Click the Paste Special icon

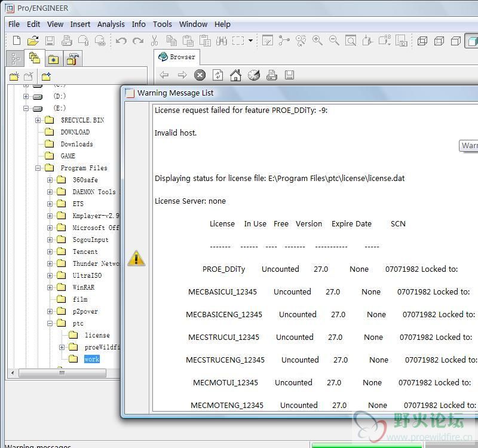(x=205, y=41)
